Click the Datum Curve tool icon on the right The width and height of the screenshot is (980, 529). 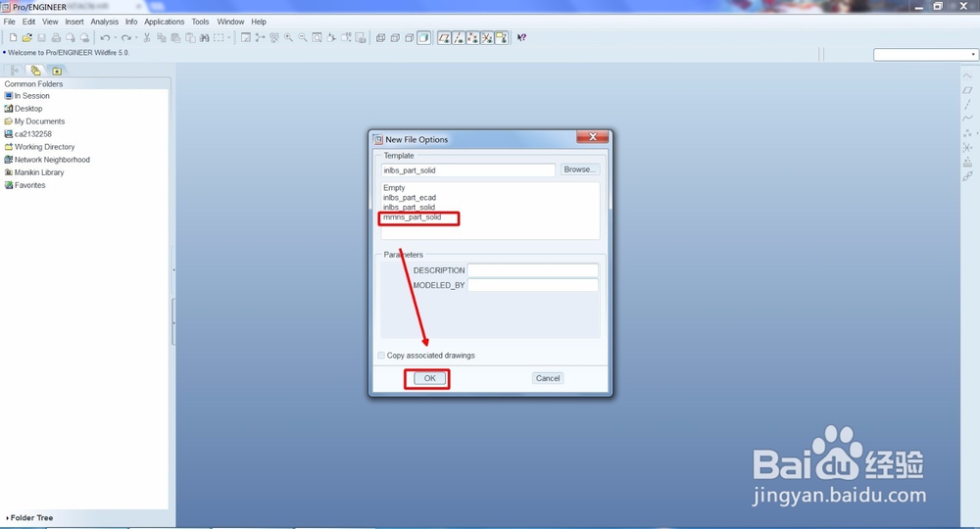(x=967, y=118)
